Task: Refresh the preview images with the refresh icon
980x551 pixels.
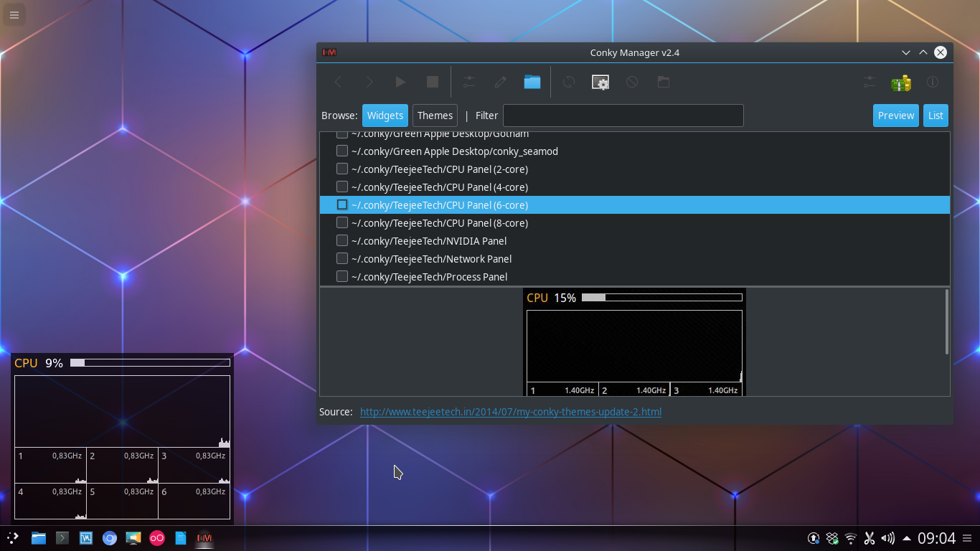Action: coord(568,82)
